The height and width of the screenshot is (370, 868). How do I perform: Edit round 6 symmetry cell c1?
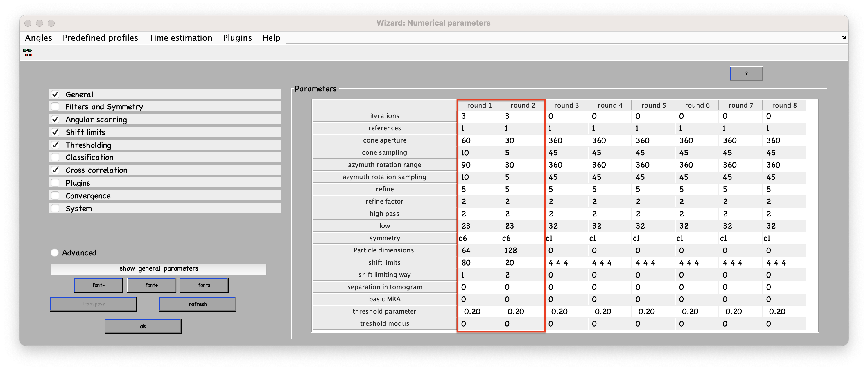click(x=697, y=238)
